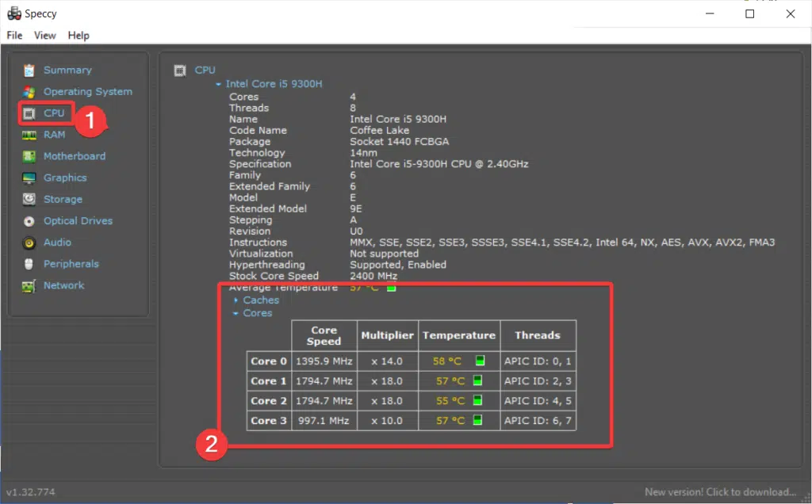
Task: Click 'Coffee Lake' code name value
Action: (380, 130)
